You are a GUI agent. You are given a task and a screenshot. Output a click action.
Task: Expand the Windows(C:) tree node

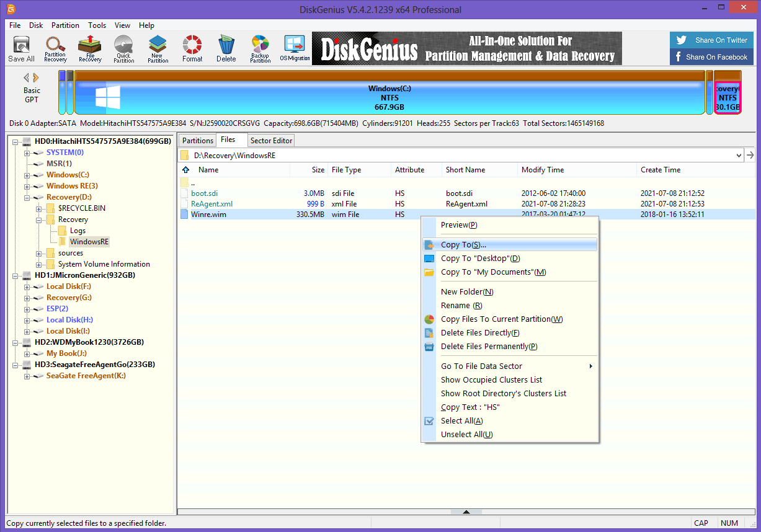27,175
